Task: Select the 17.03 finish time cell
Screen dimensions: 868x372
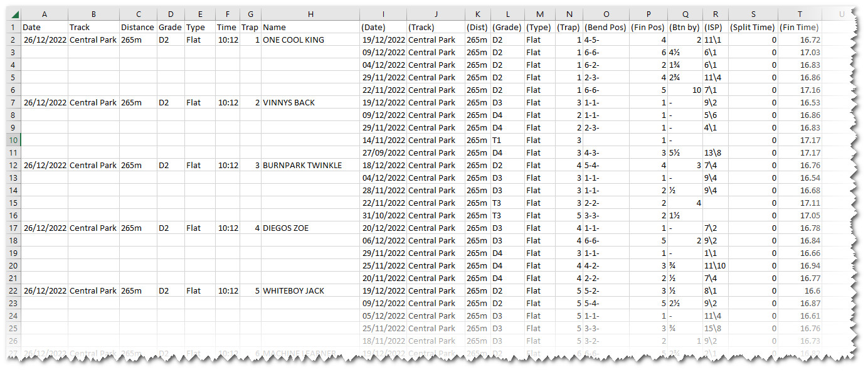Action: pos(799,53)
